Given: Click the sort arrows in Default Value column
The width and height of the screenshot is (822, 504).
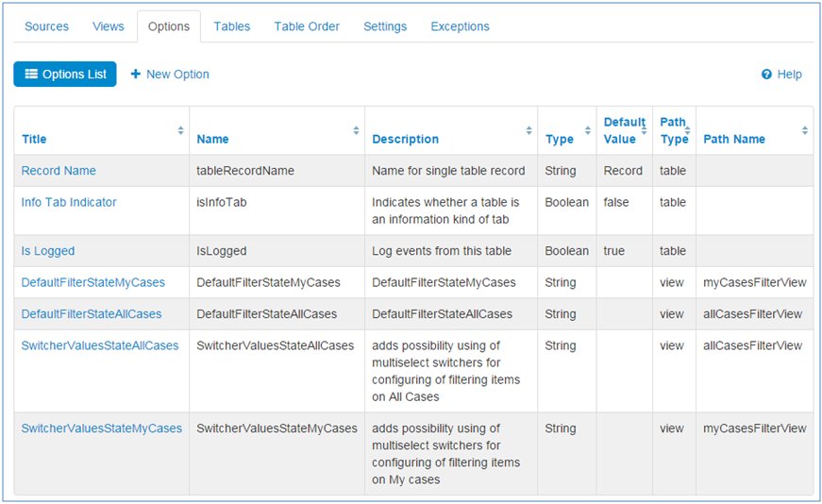Looking at the screenshot, I should click(644, 131).
